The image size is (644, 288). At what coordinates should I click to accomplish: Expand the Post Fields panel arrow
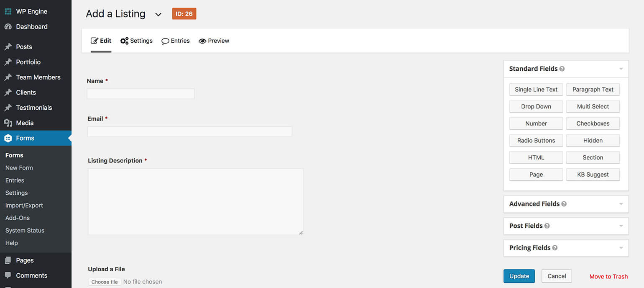click(x=621, y=226)
